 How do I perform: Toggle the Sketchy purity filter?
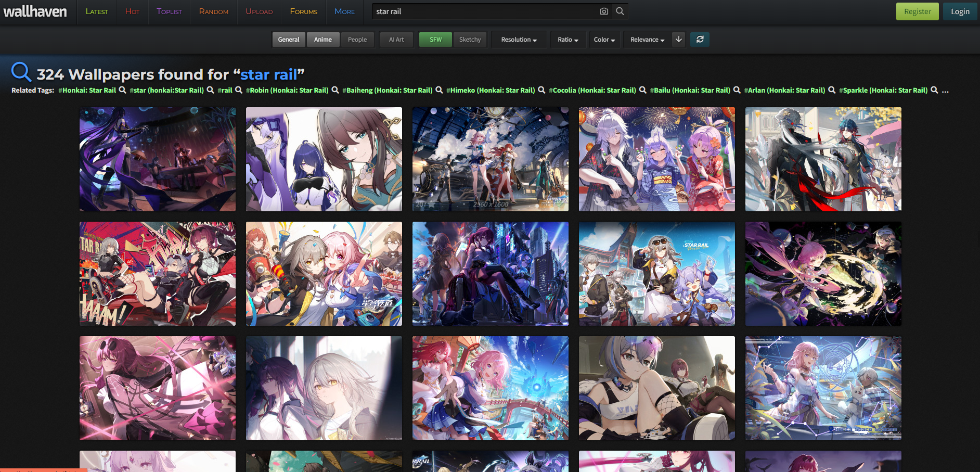(x=470, y=40)
